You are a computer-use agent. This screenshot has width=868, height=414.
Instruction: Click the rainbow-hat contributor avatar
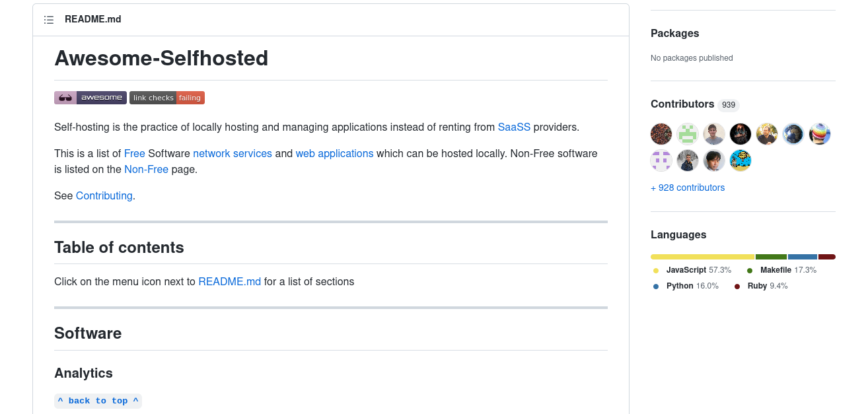point(820,134)
